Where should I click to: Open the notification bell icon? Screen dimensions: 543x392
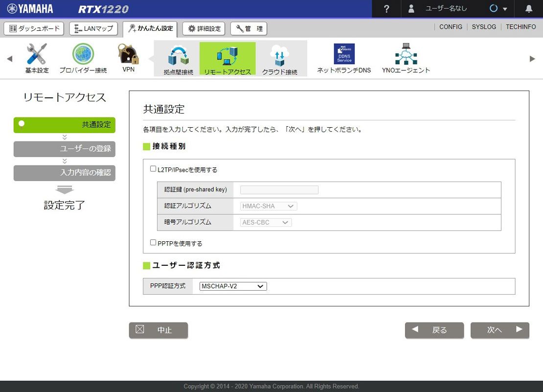click(529, 9)
